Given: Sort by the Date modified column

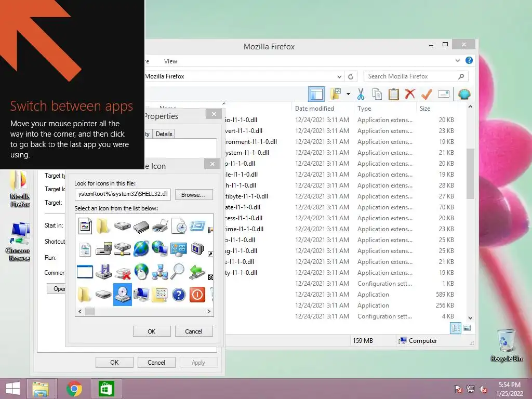Looking at the screenshot, I should click(314, 108).
